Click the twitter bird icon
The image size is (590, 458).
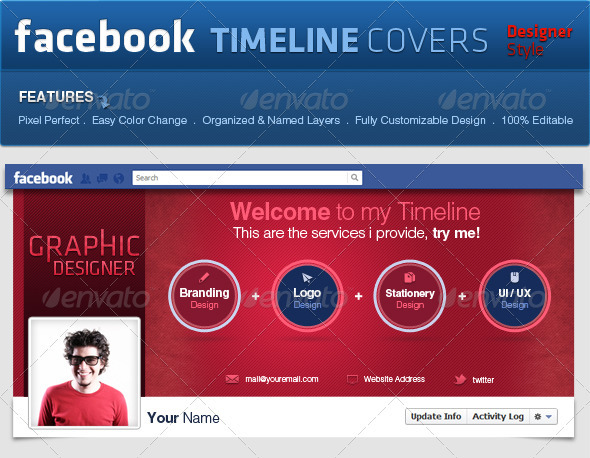460,379
